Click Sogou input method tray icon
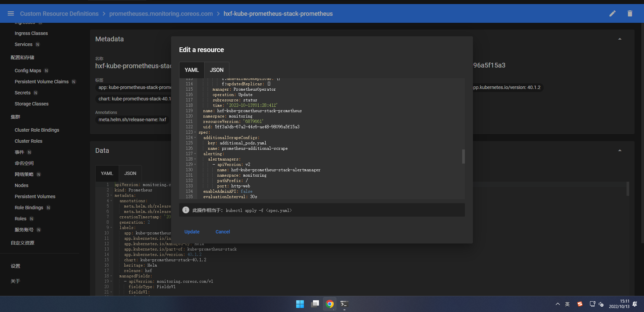Screen dimensions: 644x312 point(580,304)
